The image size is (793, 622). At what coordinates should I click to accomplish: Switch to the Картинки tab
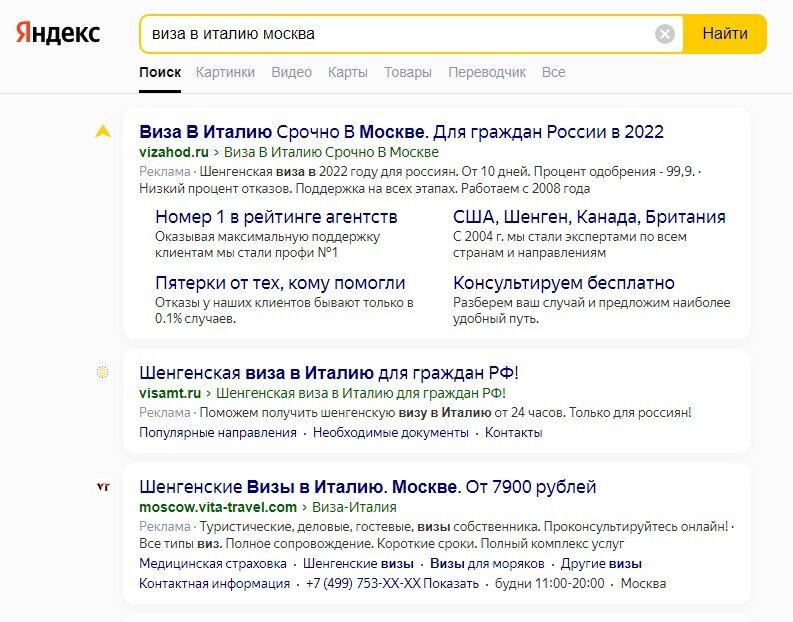(225, 72)
